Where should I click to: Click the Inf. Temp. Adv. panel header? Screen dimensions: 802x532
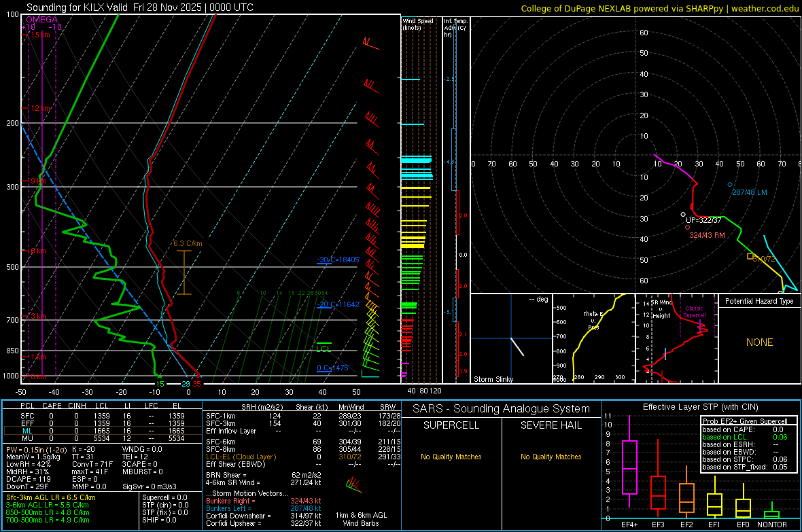tap(455, 28)
